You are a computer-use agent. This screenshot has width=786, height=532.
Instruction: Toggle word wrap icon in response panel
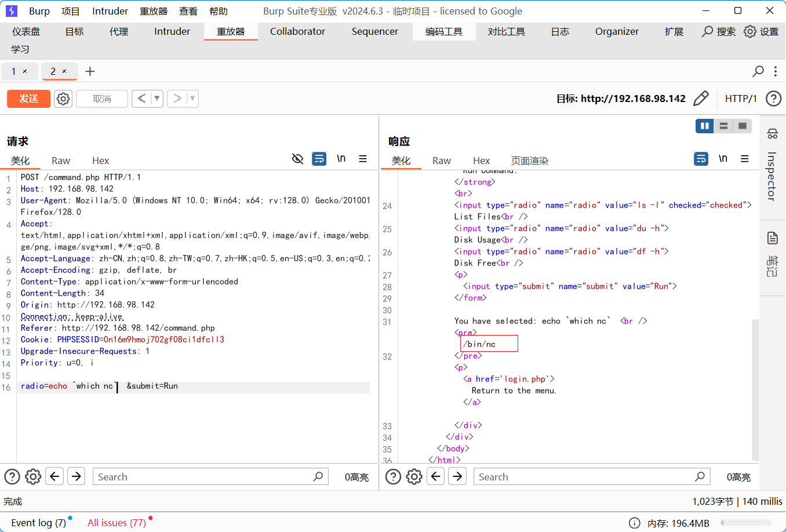701,159
